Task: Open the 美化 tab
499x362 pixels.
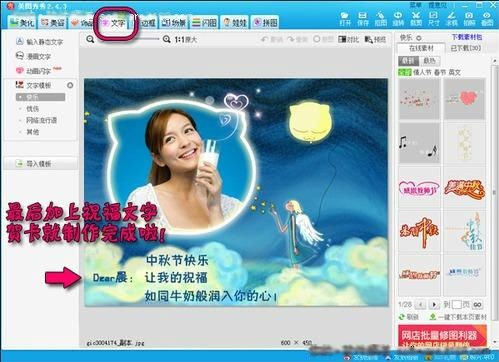Action: (22, 22)
